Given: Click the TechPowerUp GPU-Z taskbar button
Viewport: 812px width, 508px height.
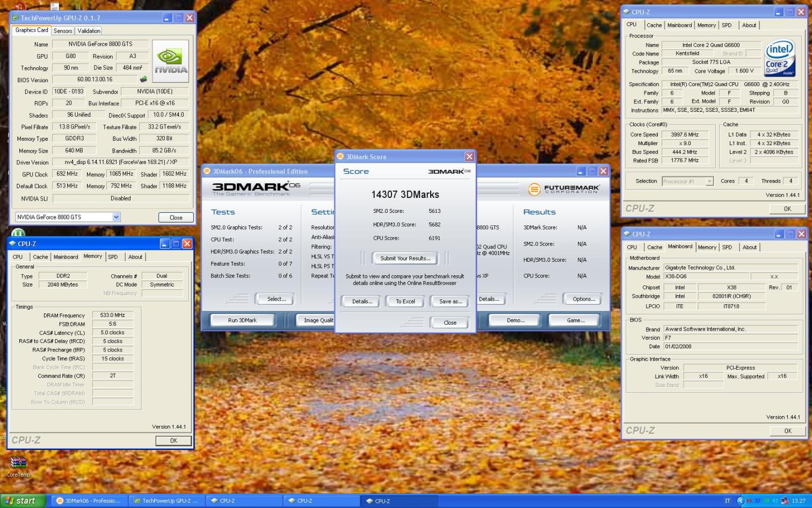Looking at the screenshot, I should (x=166, y=501).
